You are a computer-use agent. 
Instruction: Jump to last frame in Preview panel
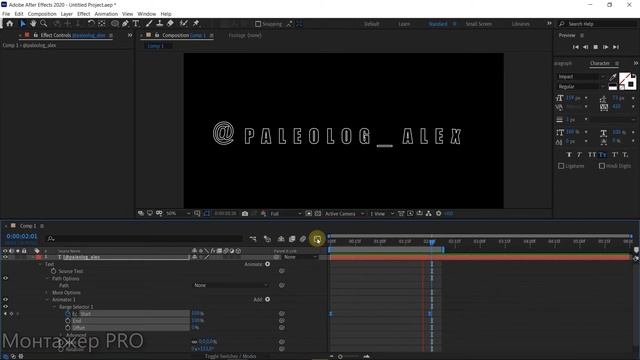[x=616, y=47]
